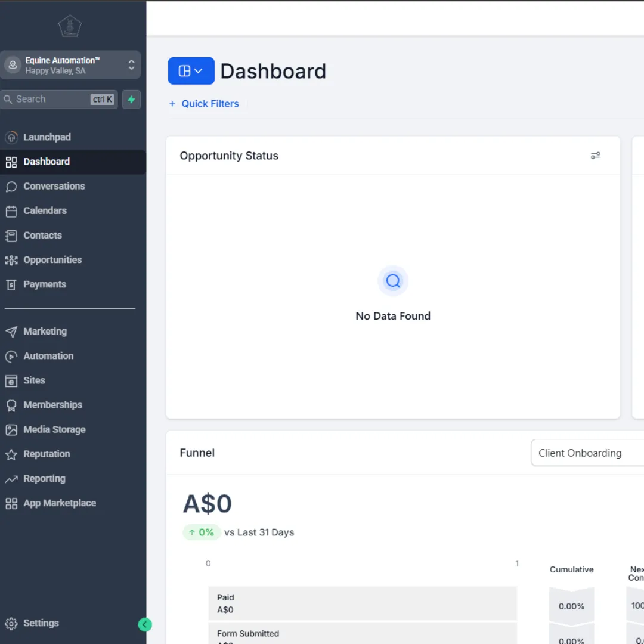Screen dimensions: 644x644
Task: Click the Funnel widget title
Action: click(x=197, y=453)
